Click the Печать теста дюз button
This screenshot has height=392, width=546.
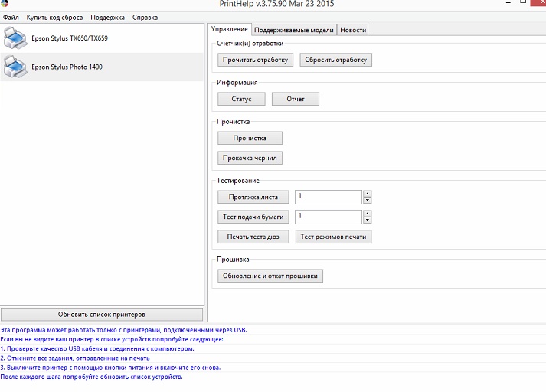[253, 237]
